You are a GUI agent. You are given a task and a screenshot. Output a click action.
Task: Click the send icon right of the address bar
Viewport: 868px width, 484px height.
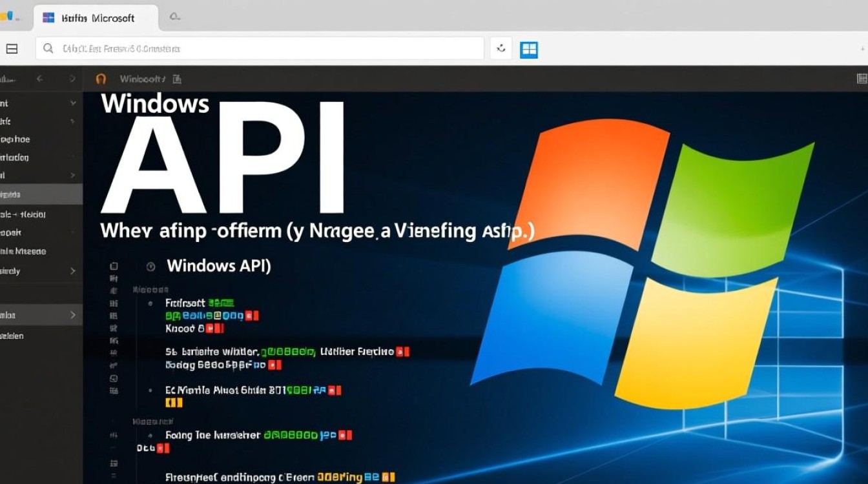[x=501, y=48]
